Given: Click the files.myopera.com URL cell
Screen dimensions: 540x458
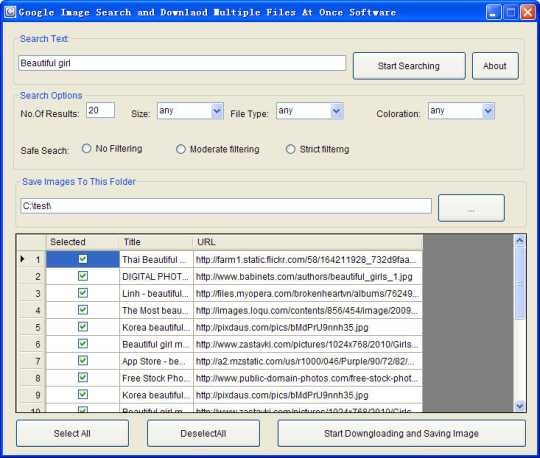Looking at the screenshot, I should click(x=308, y=293).
